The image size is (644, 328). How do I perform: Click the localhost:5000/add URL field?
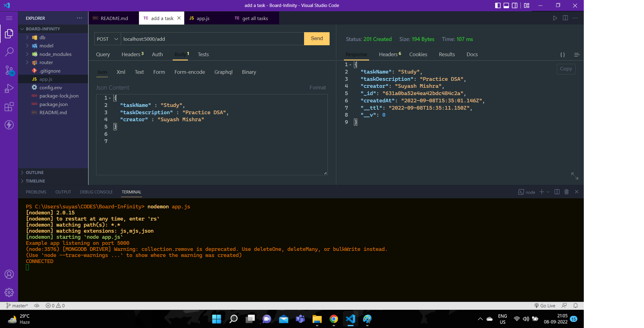(212, 39)
